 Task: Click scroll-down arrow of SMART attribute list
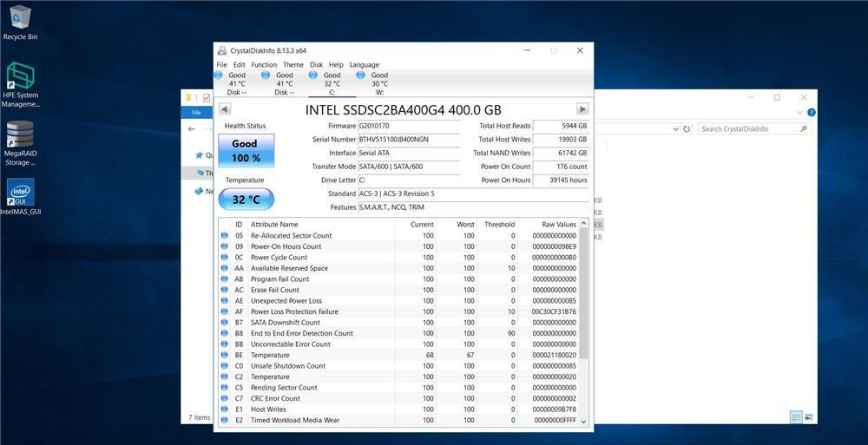point(583,422)
